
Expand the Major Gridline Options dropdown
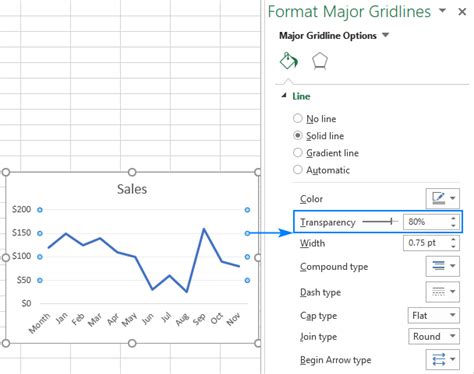coord(385,35)
